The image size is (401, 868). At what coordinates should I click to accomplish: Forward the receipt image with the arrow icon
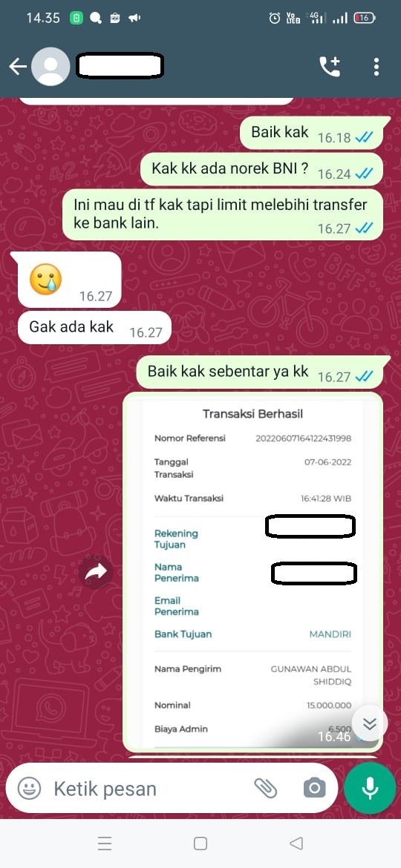96,573
